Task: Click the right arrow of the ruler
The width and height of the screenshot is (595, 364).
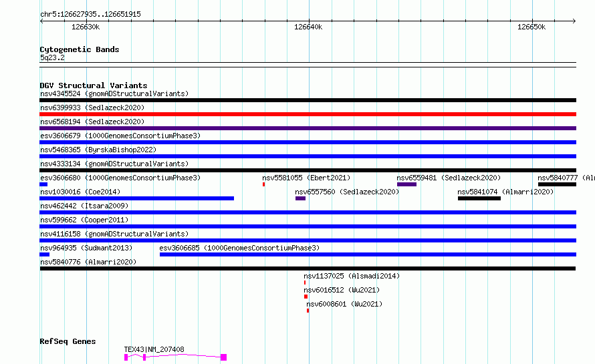Action: [x=574, y=21]
